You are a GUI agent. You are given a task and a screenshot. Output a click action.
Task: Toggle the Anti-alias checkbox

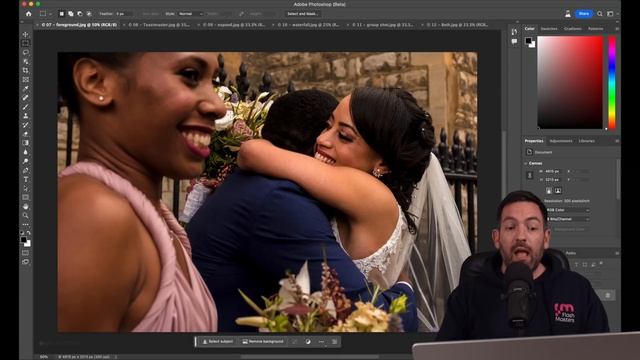click(x=150, y=14)
